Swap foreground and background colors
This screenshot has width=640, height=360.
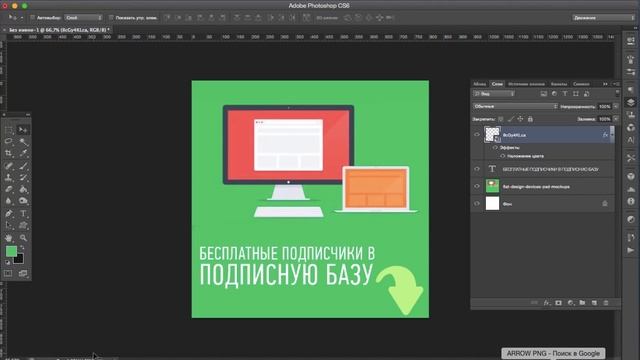pyautogui.click(x=22, y=247)
